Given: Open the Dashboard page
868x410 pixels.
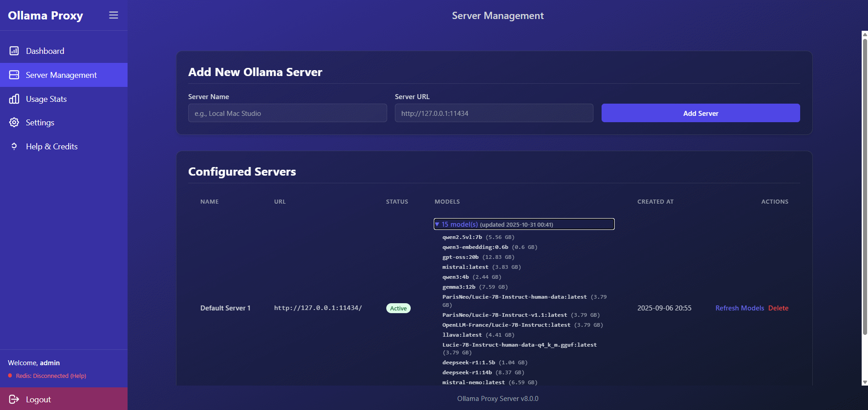Looking at the screenshot, I should coord(64,51).
